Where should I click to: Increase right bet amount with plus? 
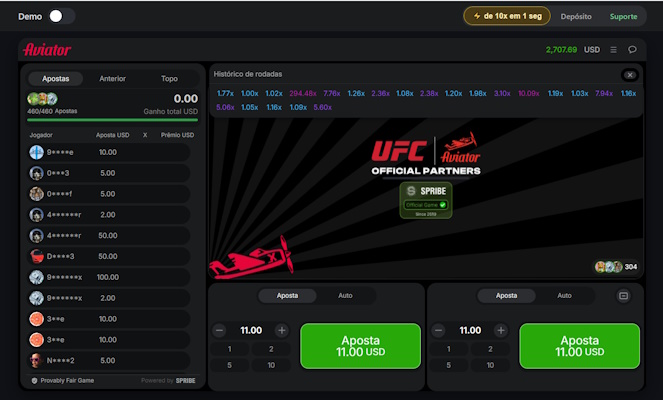click(501, 330)
